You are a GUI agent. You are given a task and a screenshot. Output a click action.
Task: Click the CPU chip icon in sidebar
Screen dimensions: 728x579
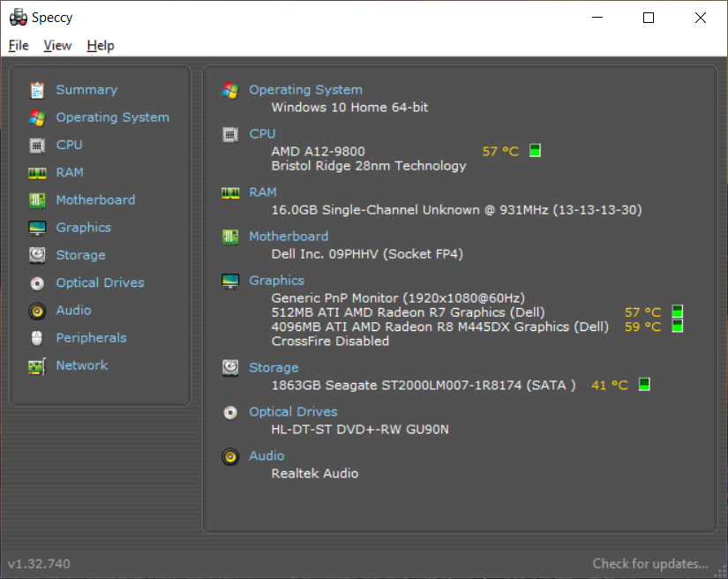37,145
